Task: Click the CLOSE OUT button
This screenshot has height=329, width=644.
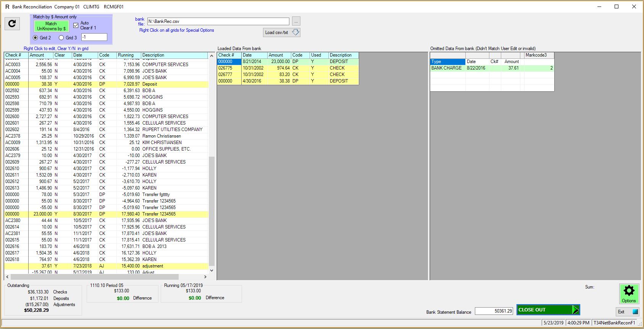Action: tap(548, 310)
